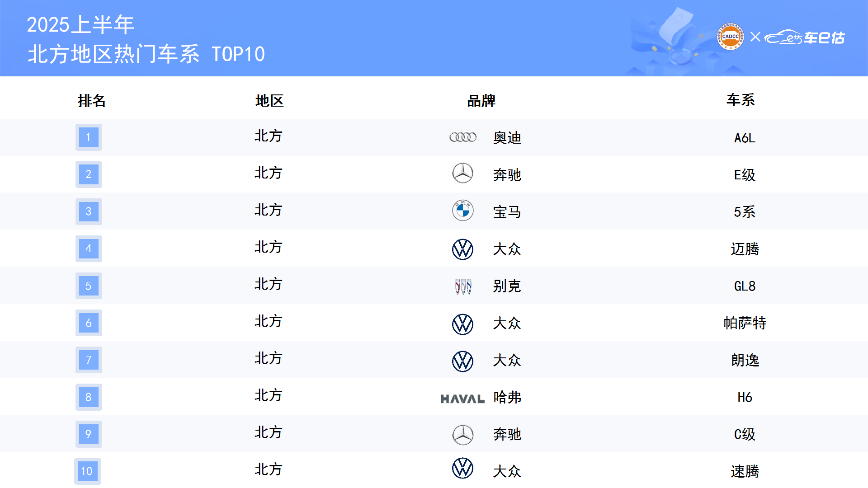Select the brand name 奥迪
Screen dimensions: 868x488
507,138
